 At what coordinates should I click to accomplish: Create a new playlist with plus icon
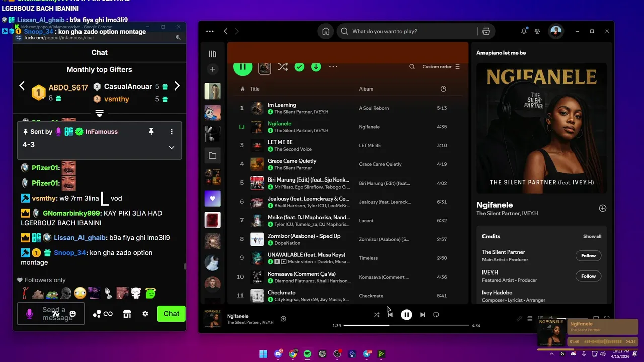point(212,69)
